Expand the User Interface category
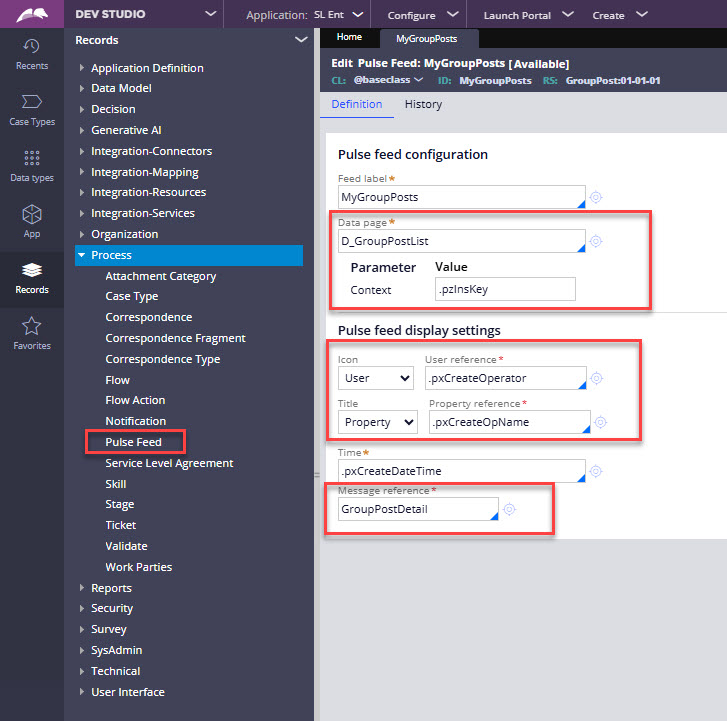The width and height of the screenshot is (727, 721). point(82,692)
